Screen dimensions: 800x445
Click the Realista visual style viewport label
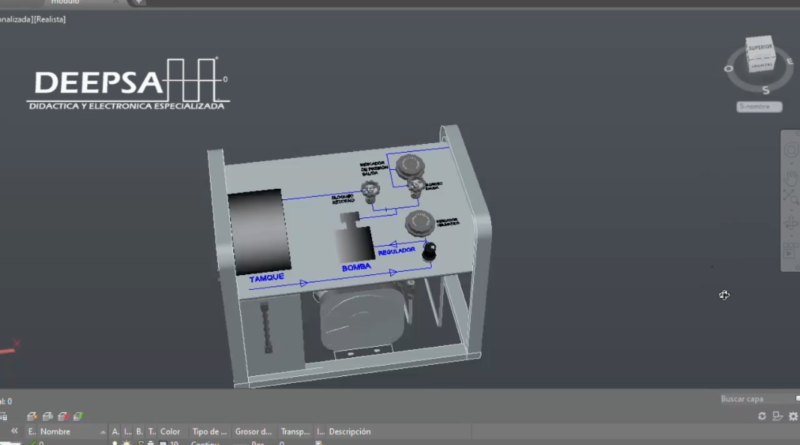pos(50,19)
